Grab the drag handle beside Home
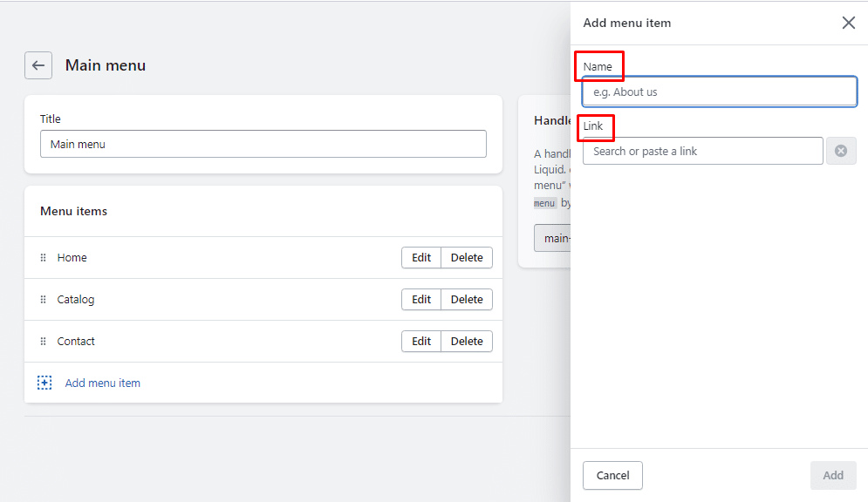This screenshot has width=868, height=502. [43, 258]
